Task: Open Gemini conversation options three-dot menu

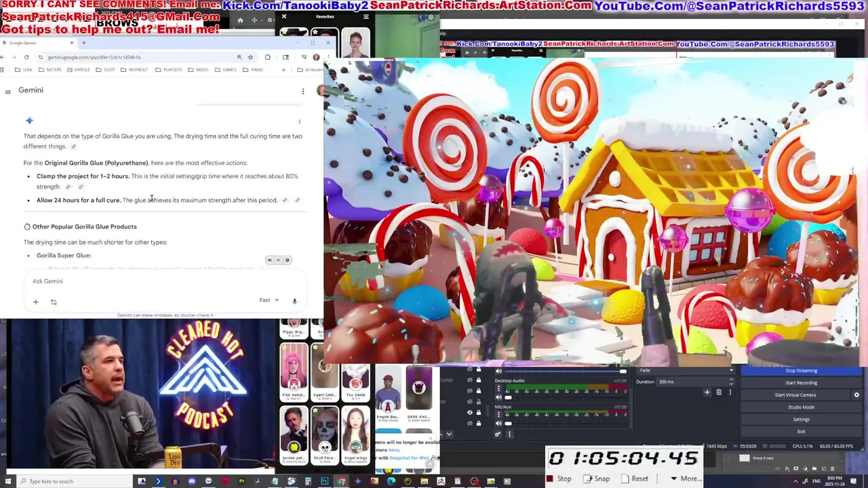Action: point(303,91)
